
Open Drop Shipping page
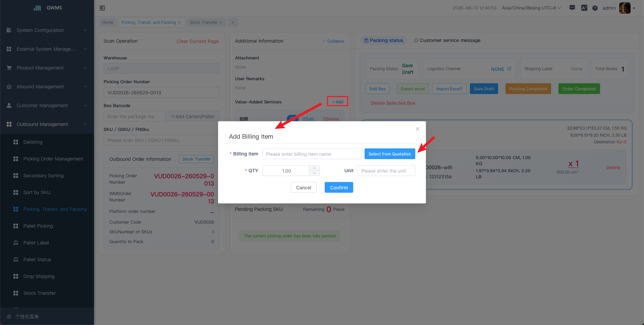[x=47, y=276]
